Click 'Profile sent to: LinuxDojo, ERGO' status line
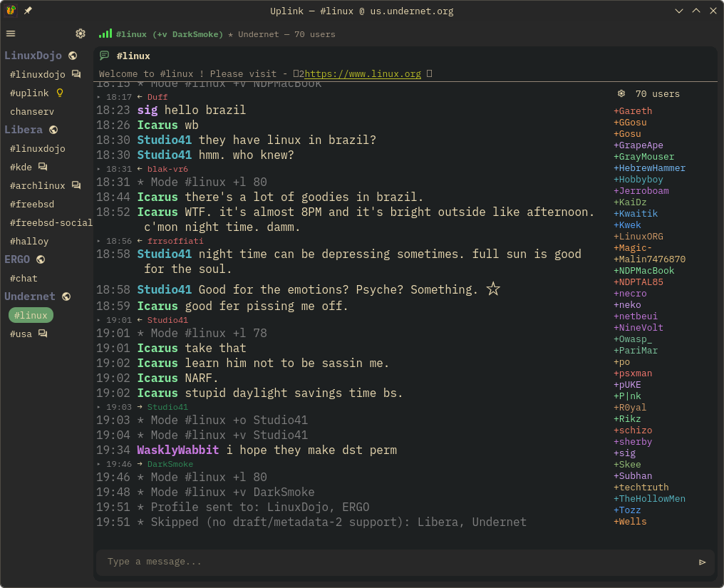The image size is (724, 588). [233, 507]
